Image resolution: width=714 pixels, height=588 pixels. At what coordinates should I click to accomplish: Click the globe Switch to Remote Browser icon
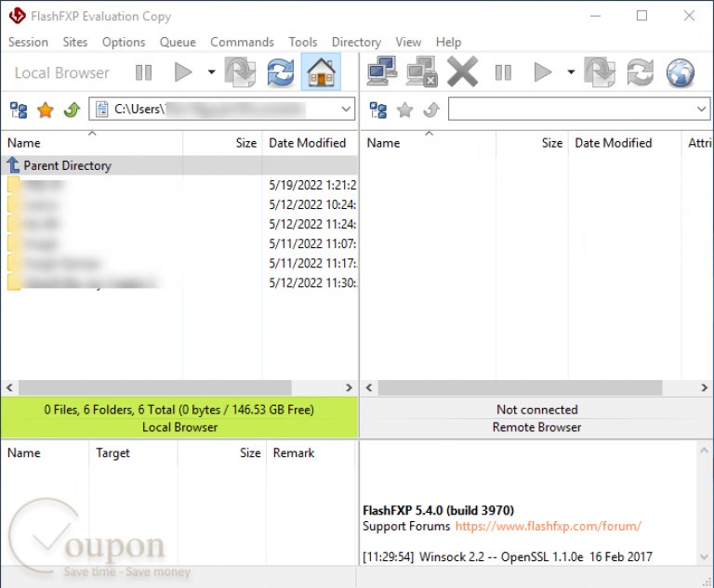[x=681, y=72]
